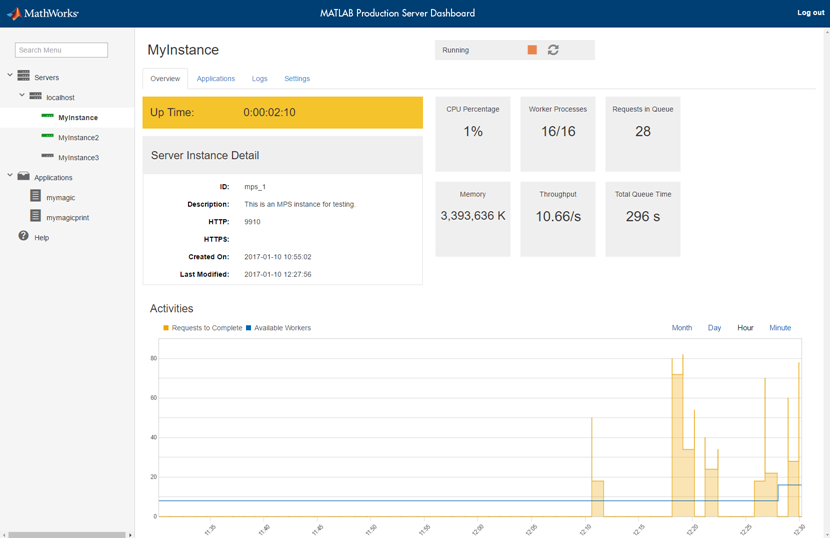
Task: Click the Created On date value
Action: [277, 257]
